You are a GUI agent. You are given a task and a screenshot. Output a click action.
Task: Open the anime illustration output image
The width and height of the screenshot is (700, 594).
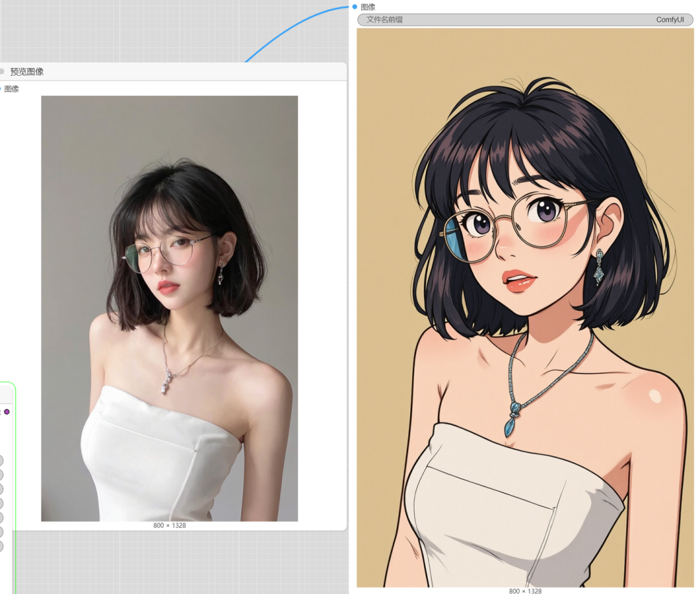pyautogui.click(x=525, y=308)
